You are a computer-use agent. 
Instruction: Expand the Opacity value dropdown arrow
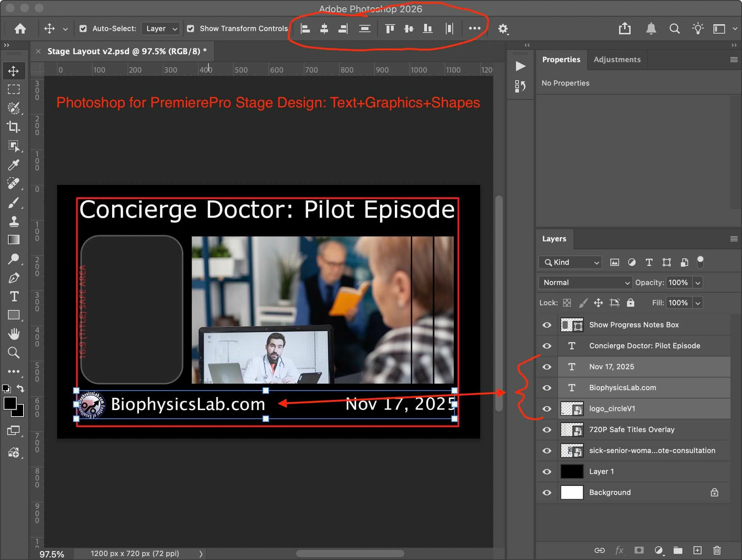(698, 283)
